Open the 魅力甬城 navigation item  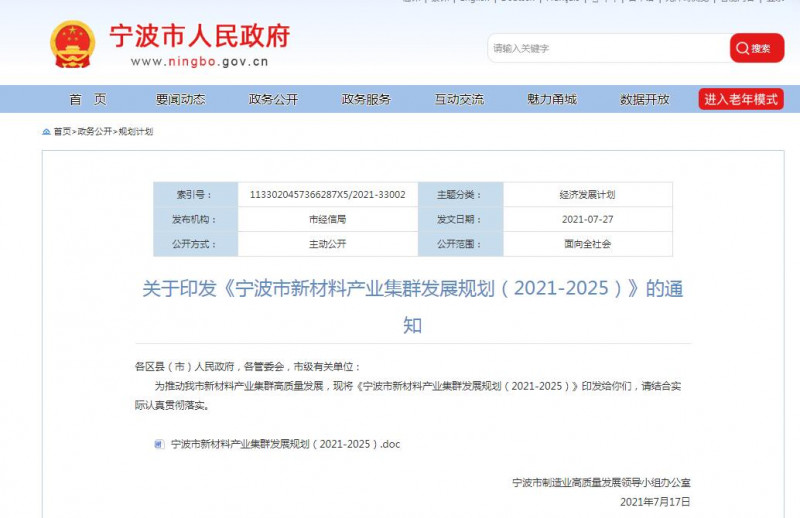pyautogui.click(x=552, y=99)
